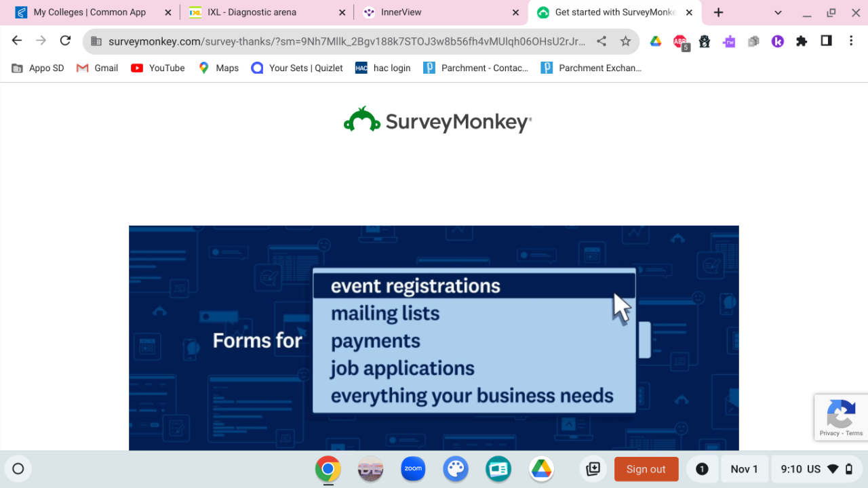The width and height of the screenshot is (868, 488).
Task: Reload the SurveyMonkey page
Action: pyautogui.click(x=65, y=41)
